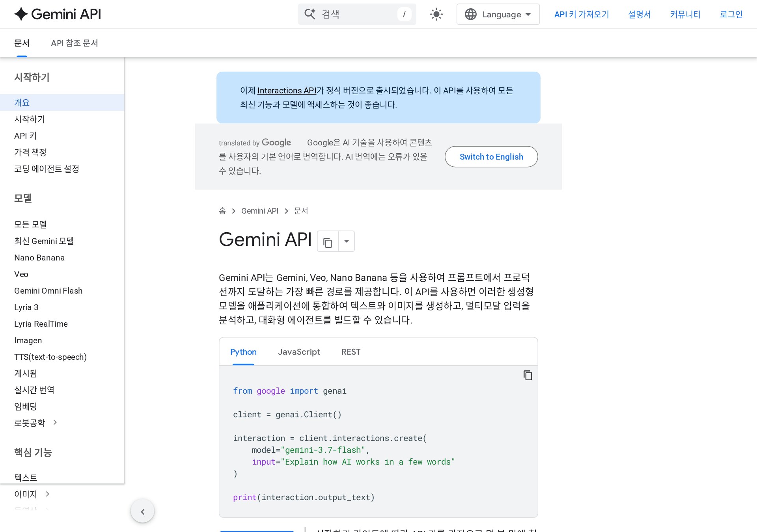Open the 설명서 header link
Screen dimensions: 757x532
pos(639,15)
